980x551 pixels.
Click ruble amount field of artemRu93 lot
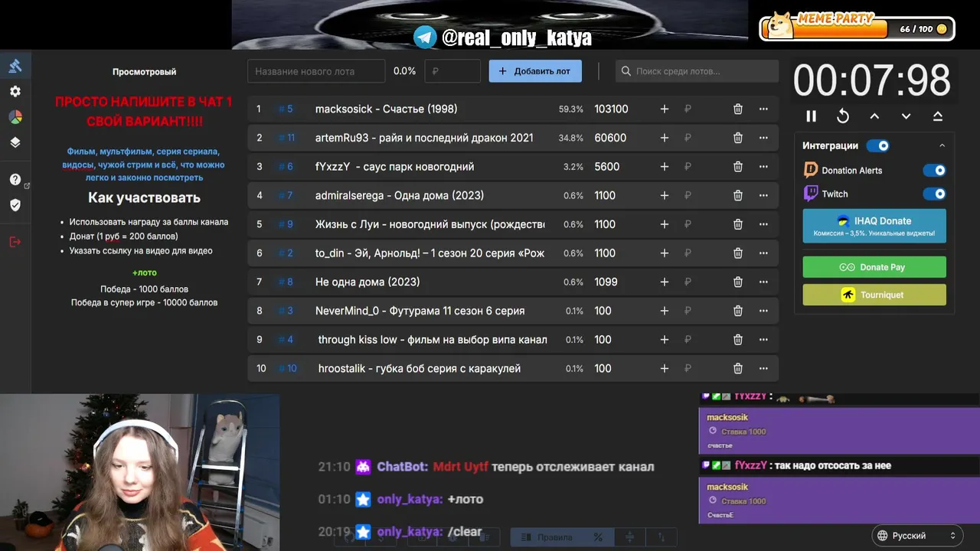701,138
